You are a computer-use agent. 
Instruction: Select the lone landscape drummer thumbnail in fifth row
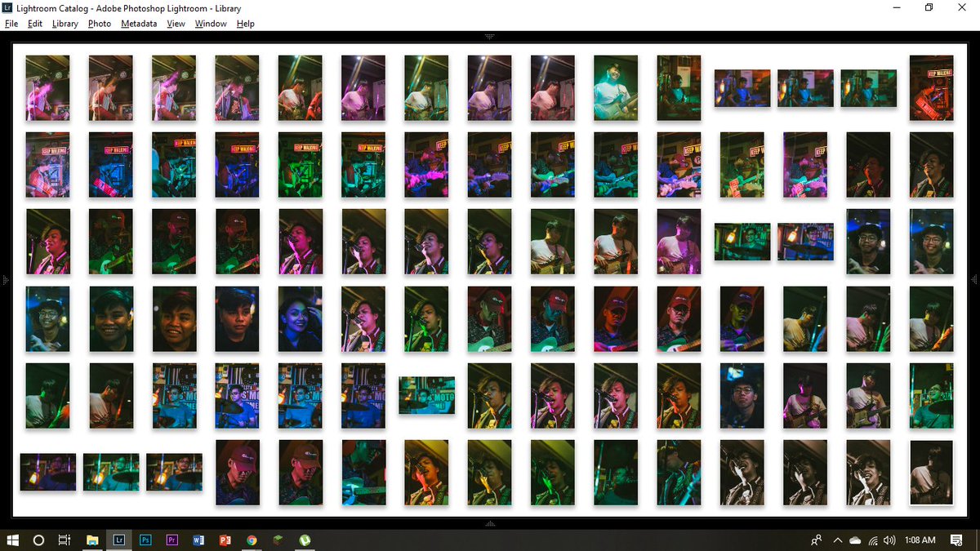(427, 395)
